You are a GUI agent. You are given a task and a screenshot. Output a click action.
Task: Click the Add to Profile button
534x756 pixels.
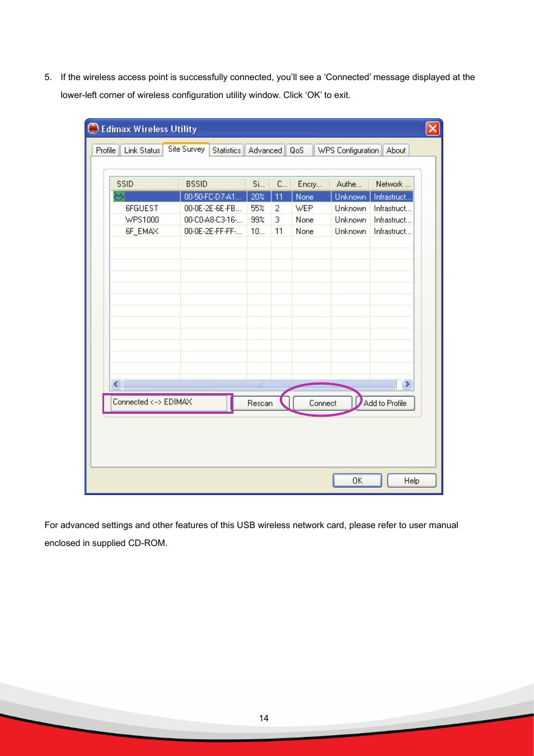pyautogui.click(x=385, y=403)
